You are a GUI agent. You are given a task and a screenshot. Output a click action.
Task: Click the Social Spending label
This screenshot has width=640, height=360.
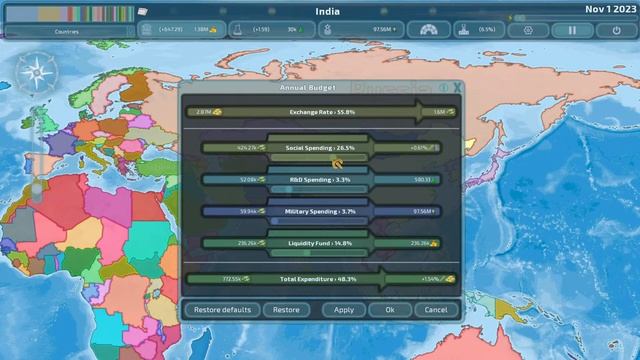(320, 148)
